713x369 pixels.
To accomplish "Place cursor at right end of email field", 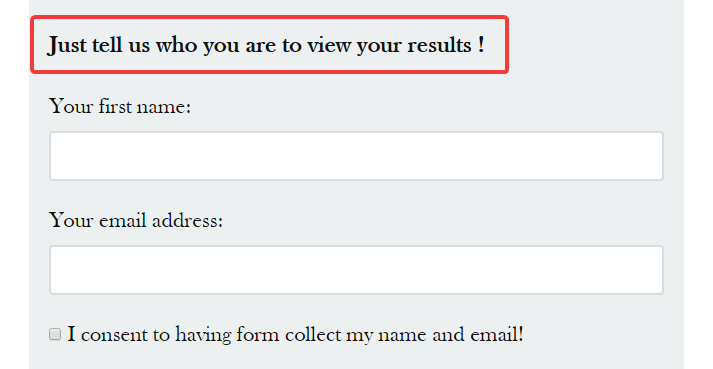I will click(655, 270).
